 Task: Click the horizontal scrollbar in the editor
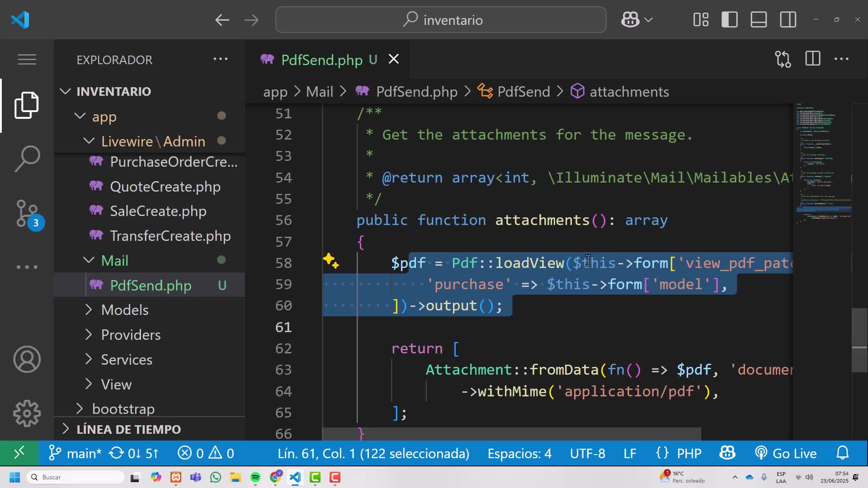(x=511, y=434)
